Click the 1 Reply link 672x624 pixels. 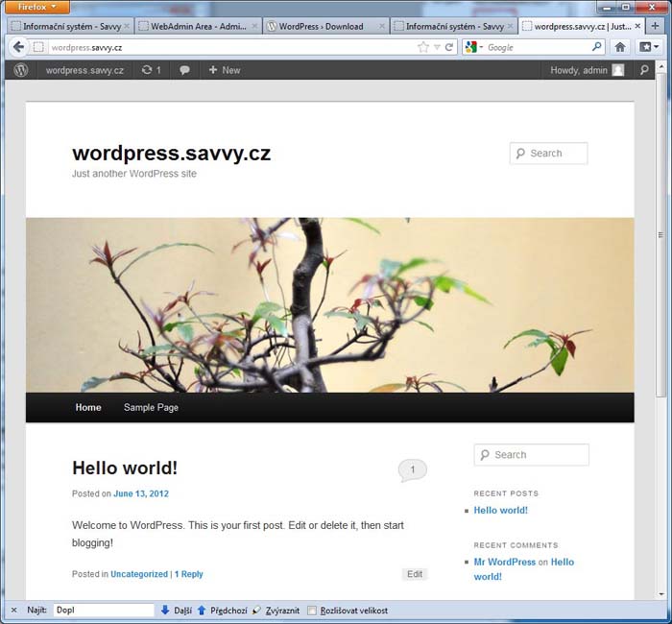189,574
